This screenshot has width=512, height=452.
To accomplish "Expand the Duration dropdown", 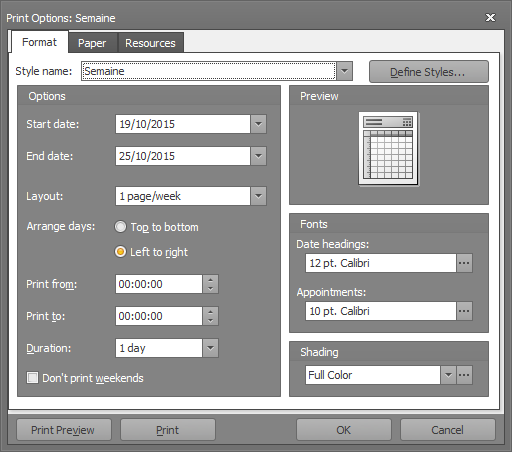I will 210,348.
